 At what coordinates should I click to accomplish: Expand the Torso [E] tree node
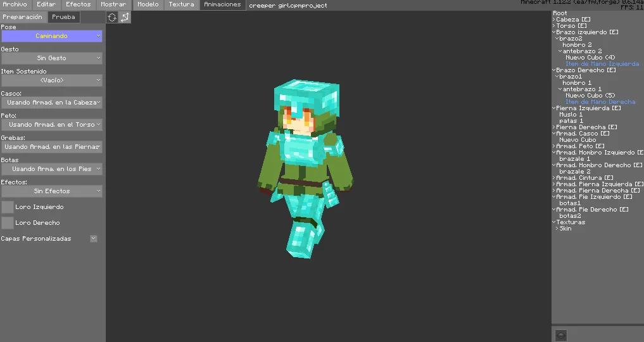pos(553,26)
